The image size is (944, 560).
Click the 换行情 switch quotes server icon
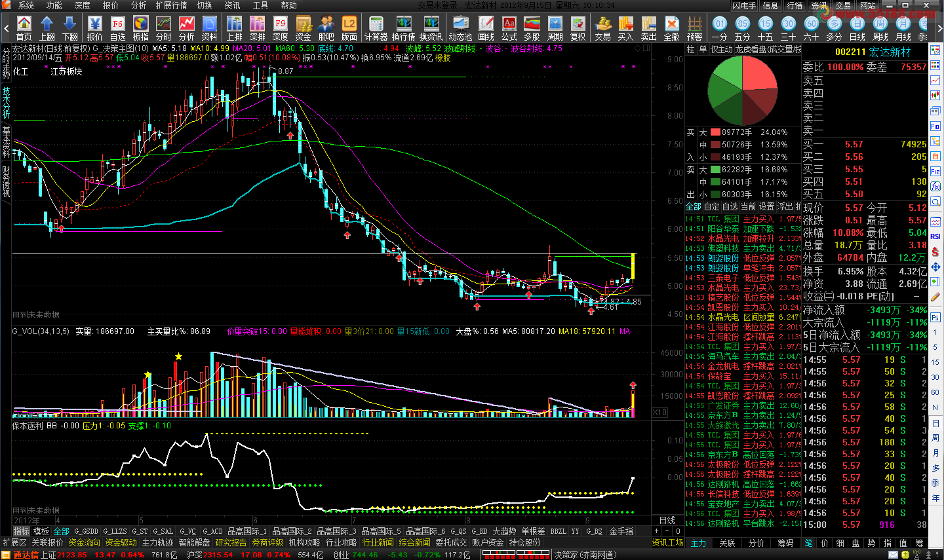click(x=404, y=29)
